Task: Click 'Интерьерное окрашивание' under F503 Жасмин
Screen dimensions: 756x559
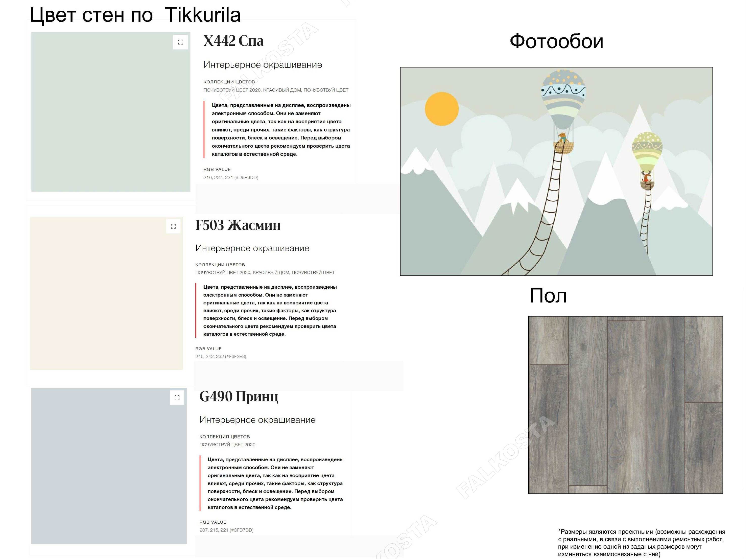Action: [x=252, y=248]
